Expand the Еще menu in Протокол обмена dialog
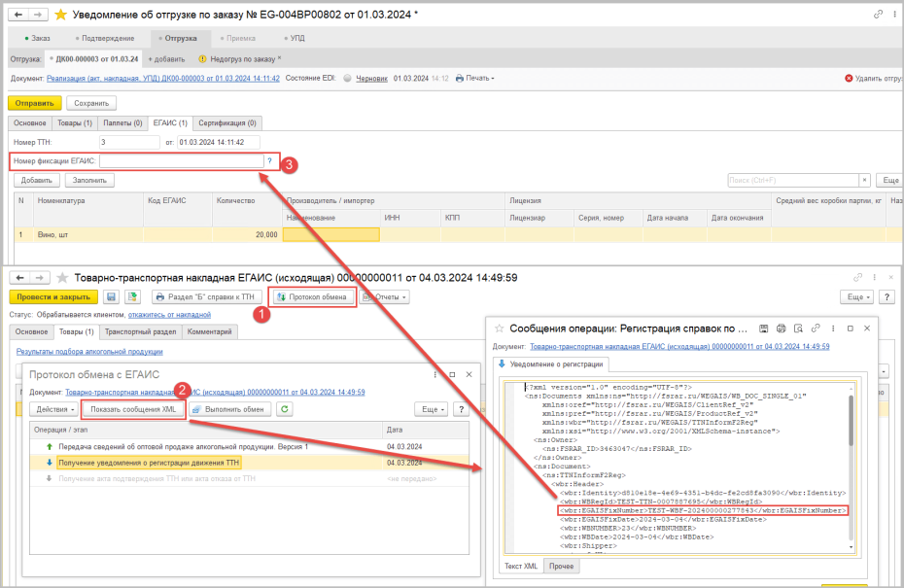This screenshot has height=588, width=904. tap(433, 409)
